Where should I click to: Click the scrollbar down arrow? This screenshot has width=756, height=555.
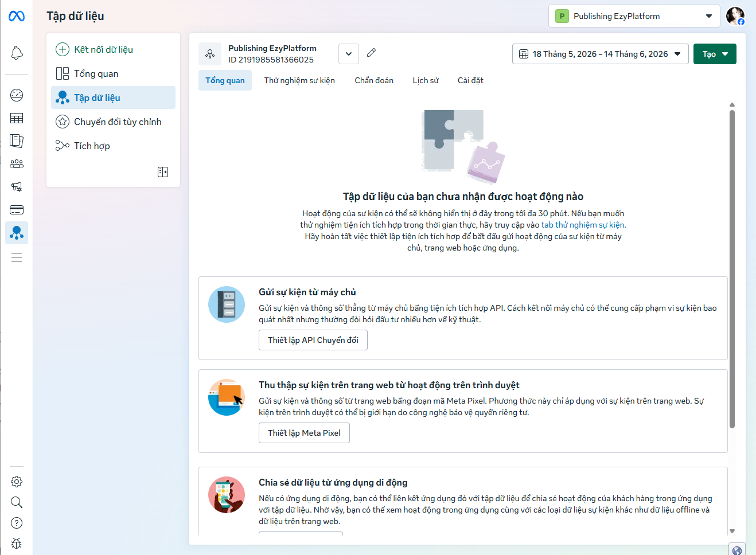click(732, 531)
